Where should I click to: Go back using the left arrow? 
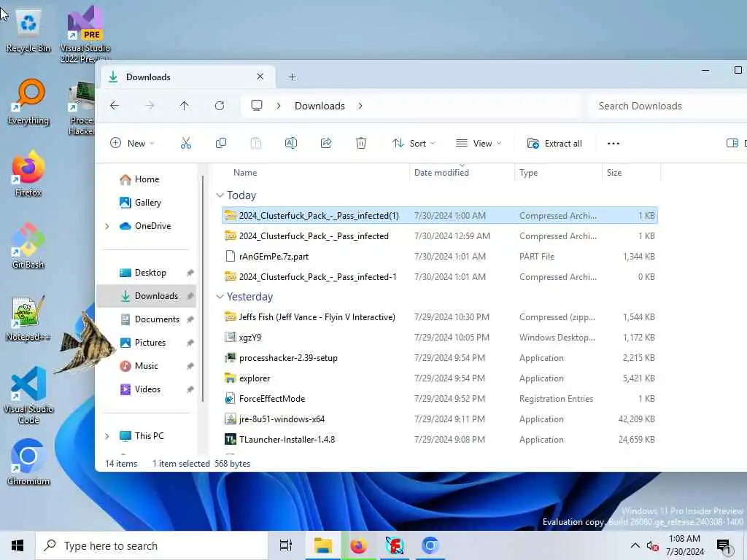115,106
